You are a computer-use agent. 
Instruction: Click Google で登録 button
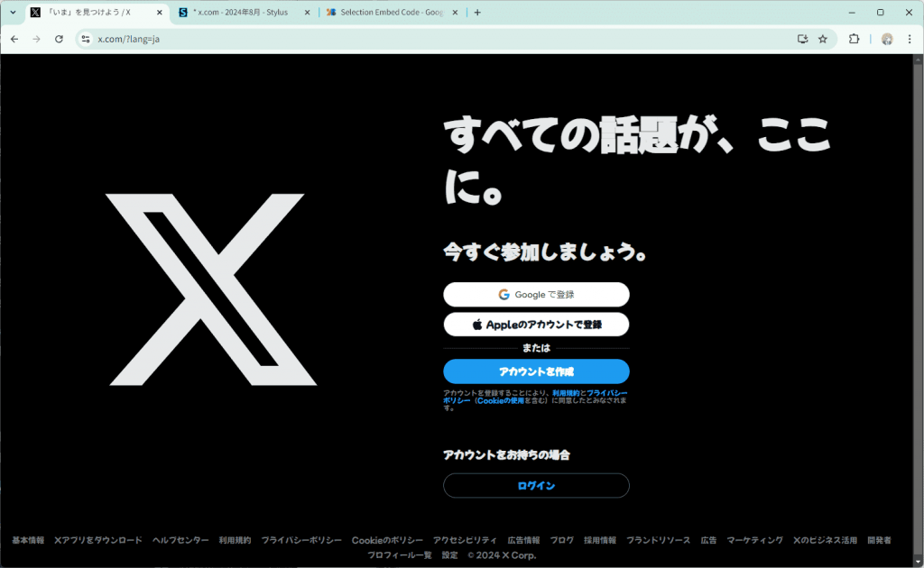(x=536, y=294)
